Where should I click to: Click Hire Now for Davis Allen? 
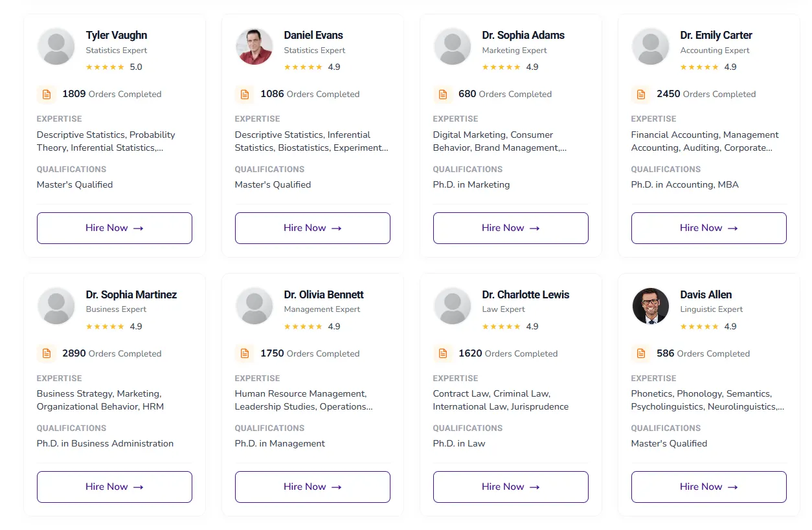coord(709,487)
